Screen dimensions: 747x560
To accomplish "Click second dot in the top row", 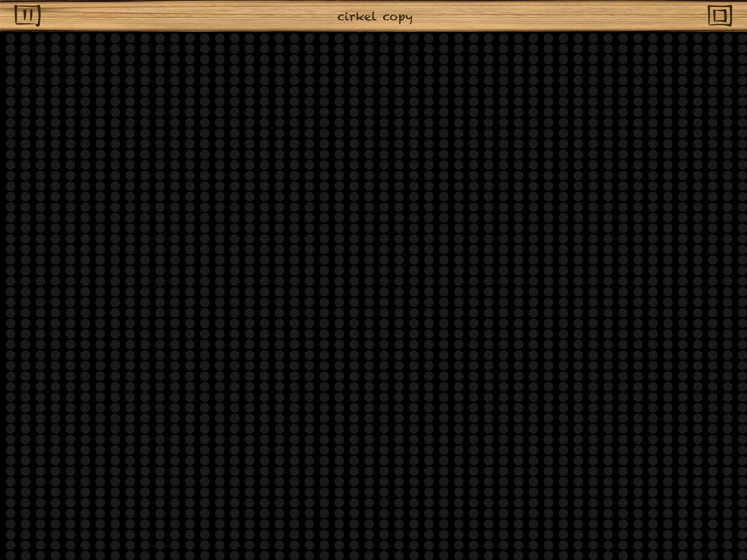I will click(25, 38).
